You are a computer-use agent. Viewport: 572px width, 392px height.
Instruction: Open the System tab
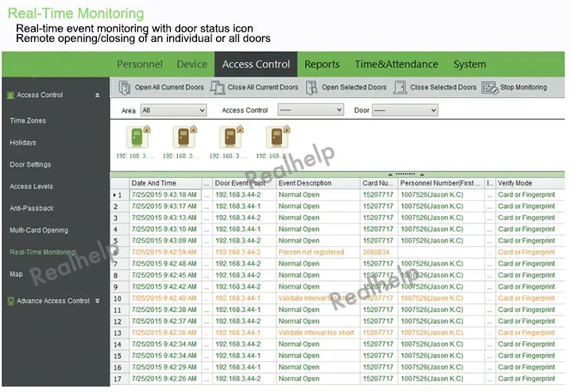(470, 64)
